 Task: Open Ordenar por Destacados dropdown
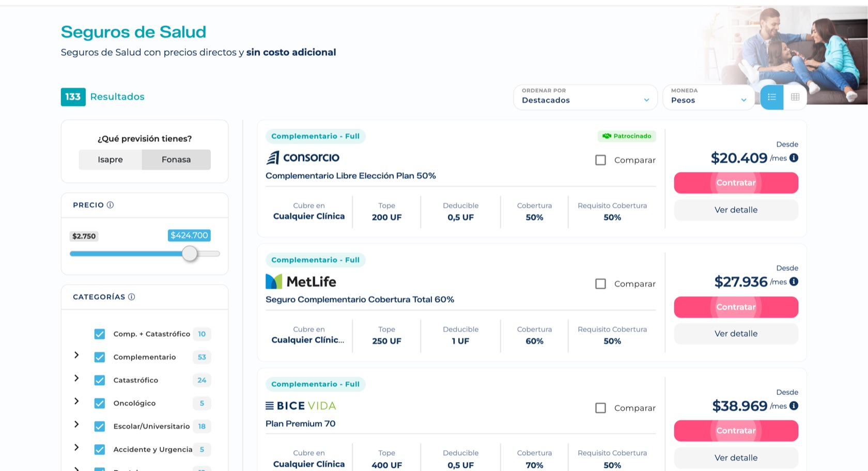pos(585,97)
